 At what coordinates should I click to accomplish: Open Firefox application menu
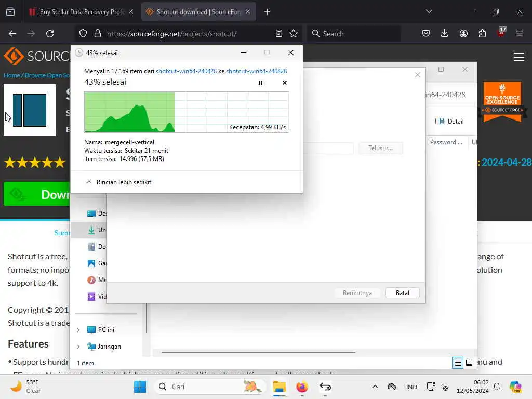click(x=519, y=34)
